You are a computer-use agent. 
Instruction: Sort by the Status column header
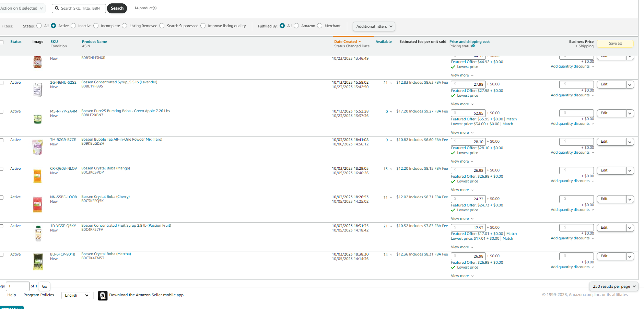(16, 41)
